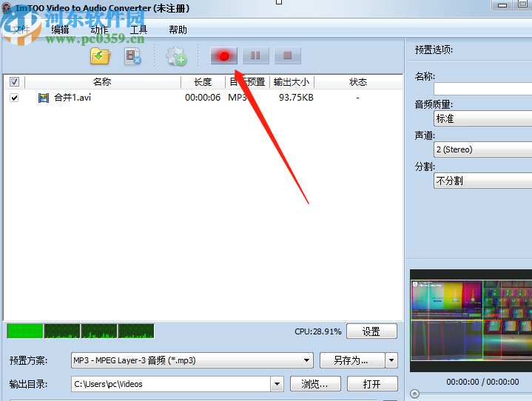This screenshot has width=532, height=401.
Task: Click the preview playback slider handle
Action: tap(414, 394)
